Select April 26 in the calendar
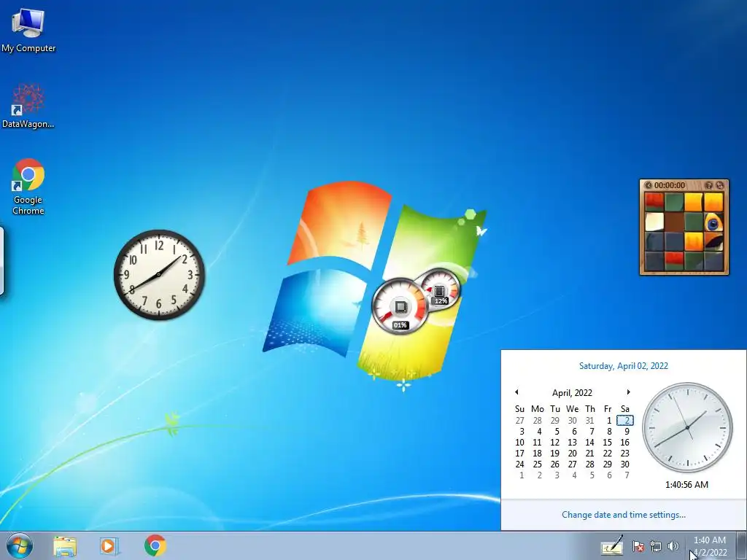Image resolution: width=747 pixels, height=560 pixels. tap(555, 464)
